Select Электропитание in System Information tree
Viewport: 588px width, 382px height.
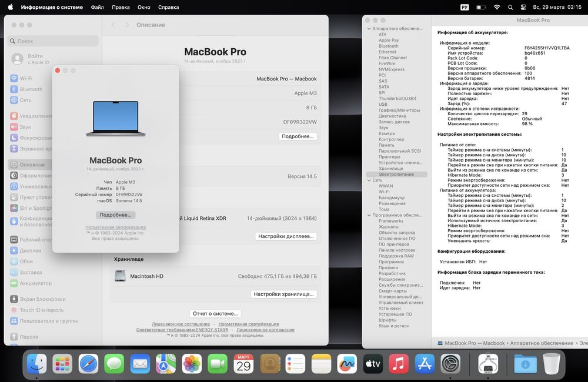point(396,175)
